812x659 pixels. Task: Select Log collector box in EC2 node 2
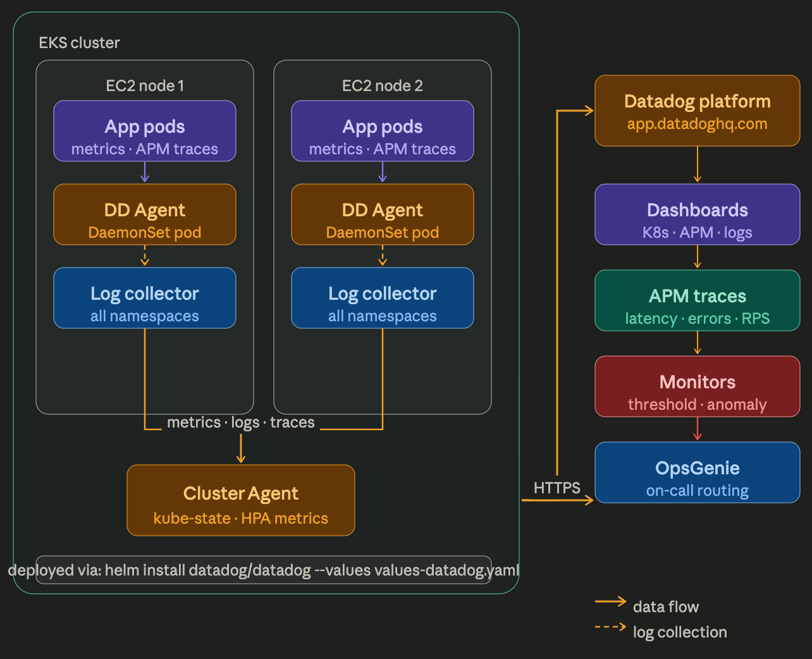383,298
